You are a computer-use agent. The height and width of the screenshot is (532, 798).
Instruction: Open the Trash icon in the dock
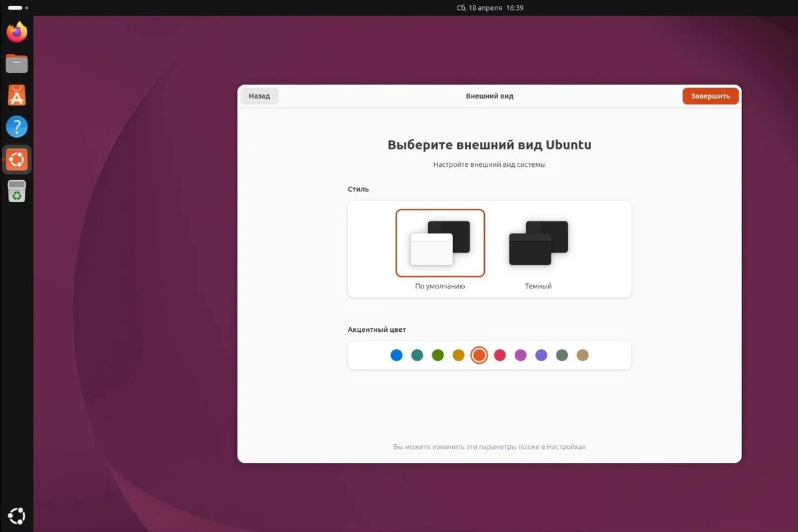coord(16,191)
